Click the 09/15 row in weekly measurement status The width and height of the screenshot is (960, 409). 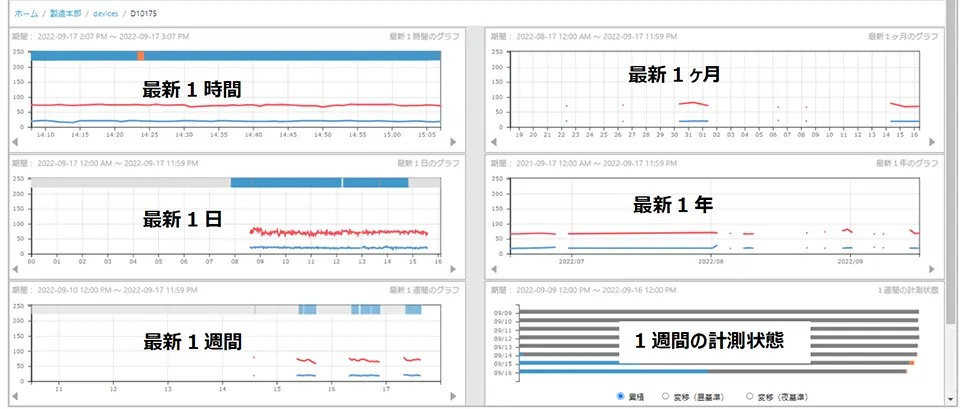(700, 363)
